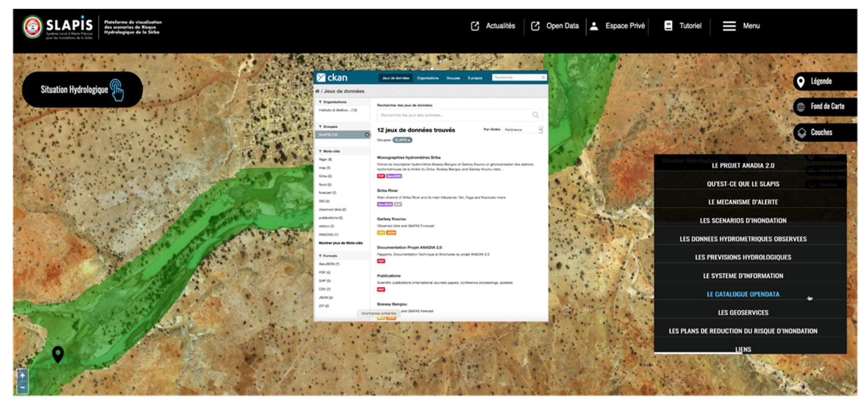The width and height of the screenshot is (868, 402).
Task: Open the Par Ordre sort dropdown
Action: click(523, 130)
